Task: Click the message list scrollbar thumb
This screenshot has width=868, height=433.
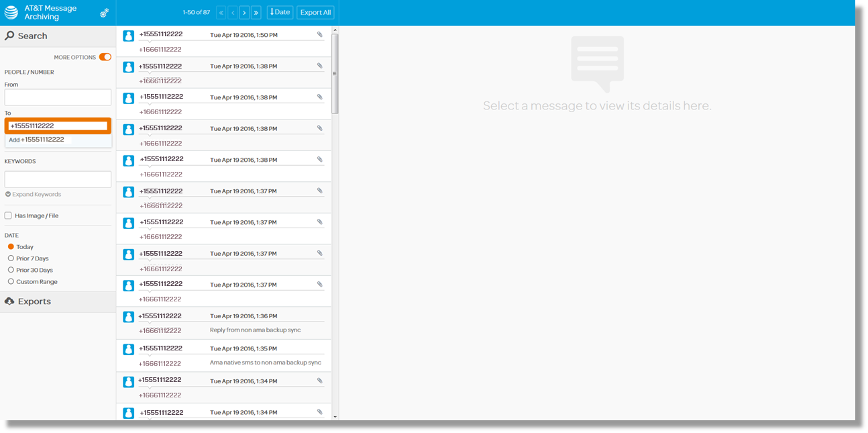Action: pyautogui.click(x=335, y=74)
